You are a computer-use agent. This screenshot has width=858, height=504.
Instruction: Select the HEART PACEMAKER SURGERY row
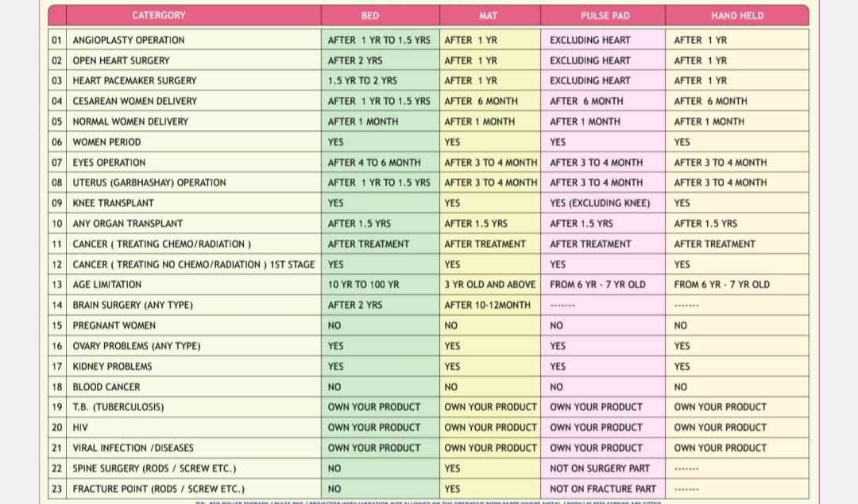click(x=134, y=81)
